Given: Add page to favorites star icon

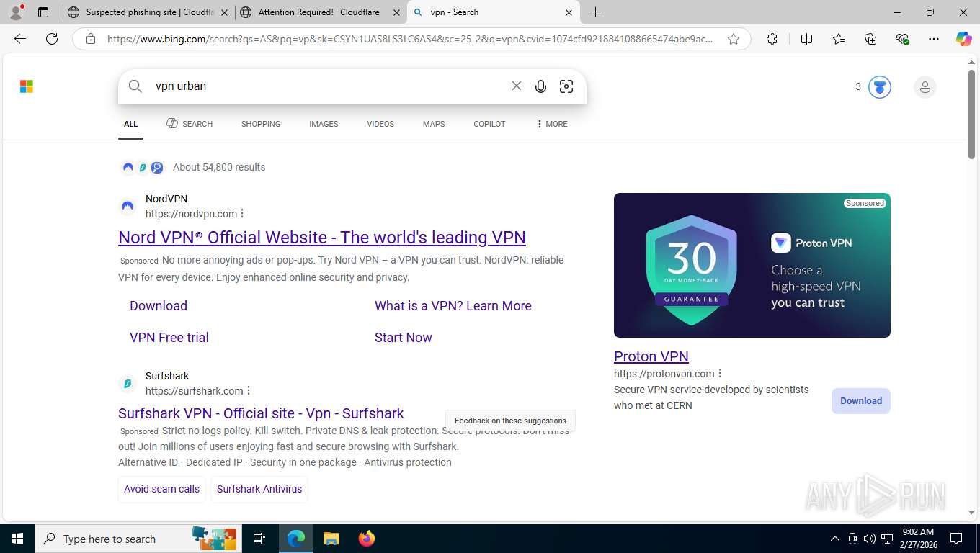Looking at the screenshot, I should (x=734, y=39).
